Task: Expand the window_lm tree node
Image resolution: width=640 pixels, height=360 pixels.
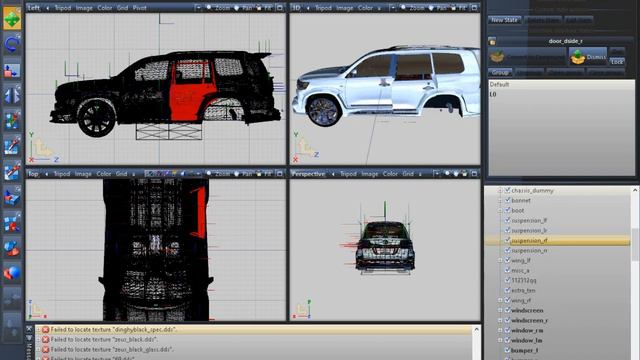Action: tap(500, 340)
